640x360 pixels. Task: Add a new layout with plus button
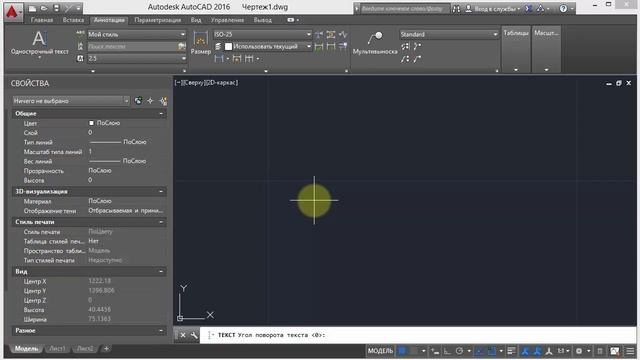pos(106,349)
